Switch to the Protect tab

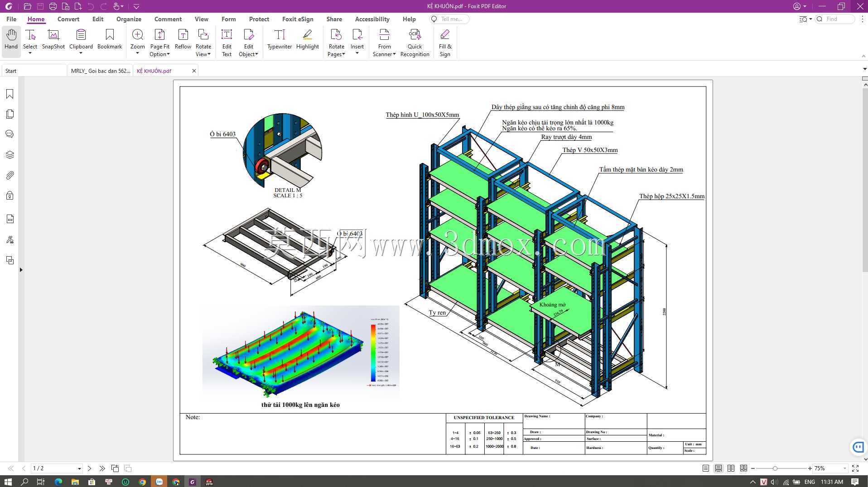pos(259,19)
